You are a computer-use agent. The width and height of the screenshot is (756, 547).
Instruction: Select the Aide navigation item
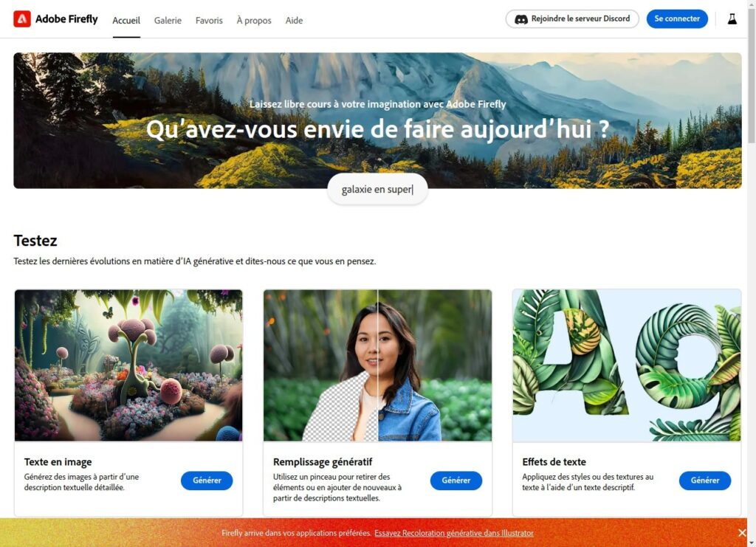pyautogui.click(x=294, y=20)
